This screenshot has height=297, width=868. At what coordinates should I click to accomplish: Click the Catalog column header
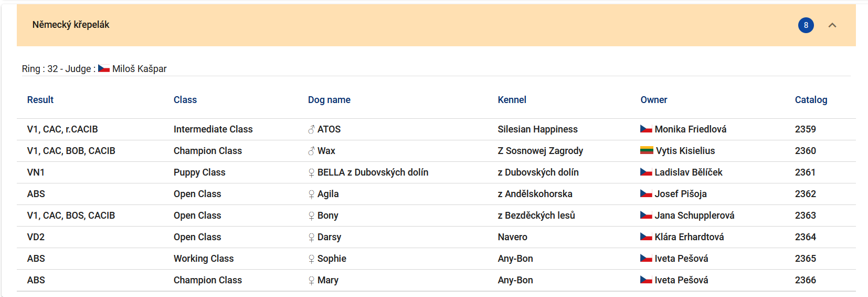click(x=811, y=100)
